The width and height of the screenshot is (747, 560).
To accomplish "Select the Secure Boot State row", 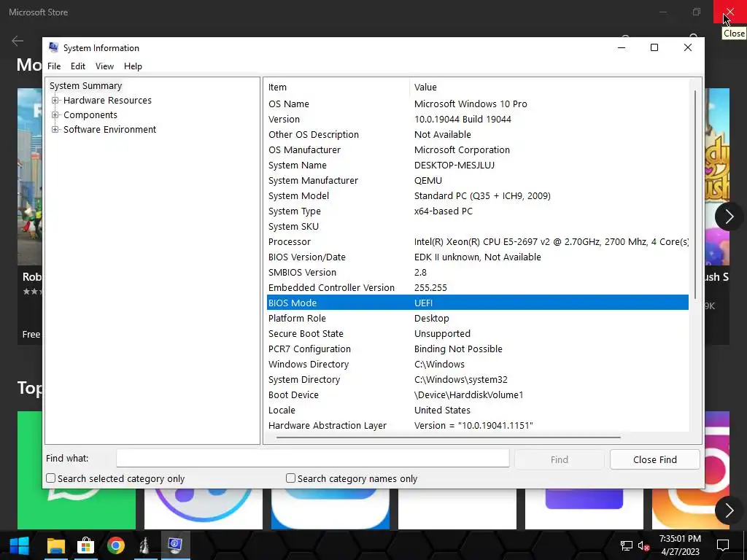I will 477,333.
